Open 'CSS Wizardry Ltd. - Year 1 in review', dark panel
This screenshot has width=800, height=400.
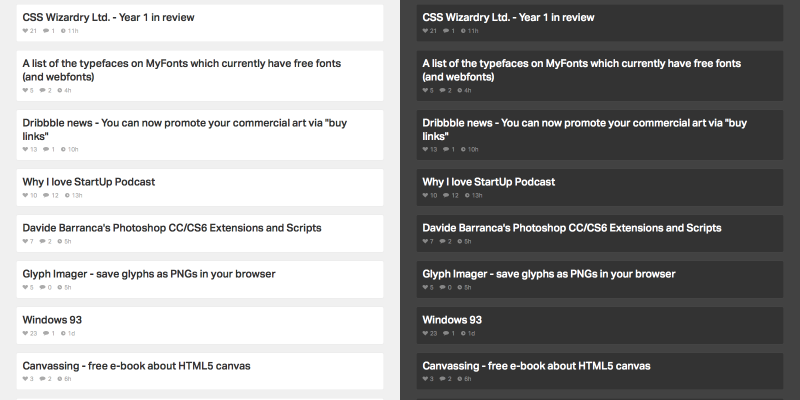click(508, 17)
